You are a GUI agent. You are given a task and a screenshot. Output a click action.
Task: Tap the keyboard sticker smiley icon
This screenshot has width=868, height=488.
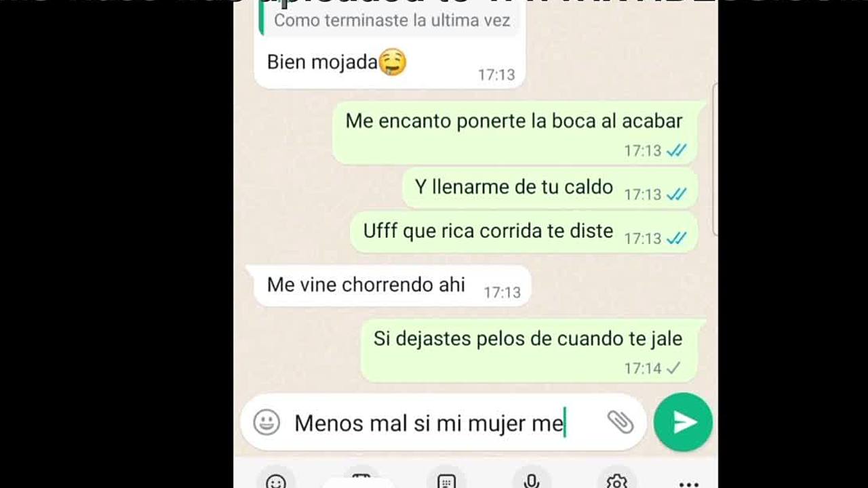(276, 481)
